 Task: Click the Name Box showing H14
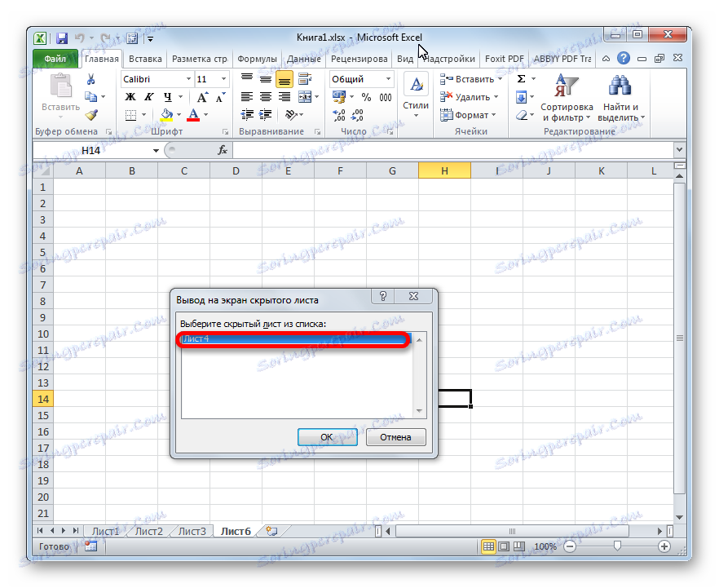[x=90, y=150]
